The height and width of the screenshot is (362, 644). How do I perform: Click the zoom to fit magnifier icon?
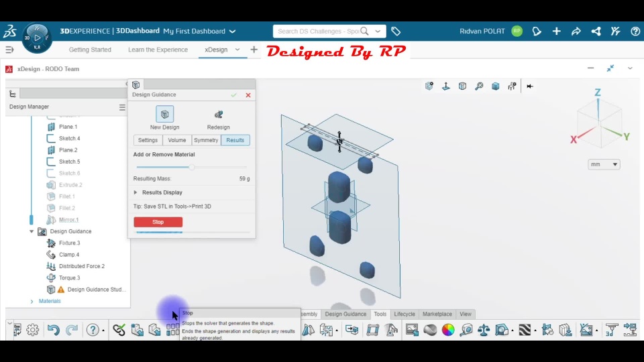tap(479, 86)
